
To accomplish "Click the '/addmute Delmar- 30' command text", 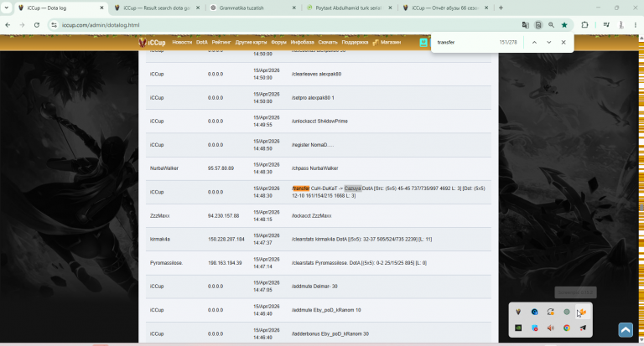I will 314,287.
